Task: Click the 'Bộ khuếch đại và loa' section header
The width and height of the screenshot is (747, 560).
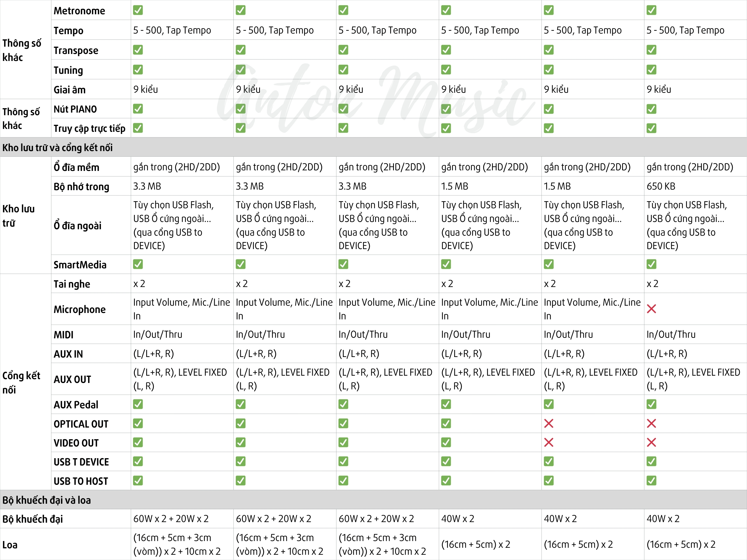Action: point(47,500)
